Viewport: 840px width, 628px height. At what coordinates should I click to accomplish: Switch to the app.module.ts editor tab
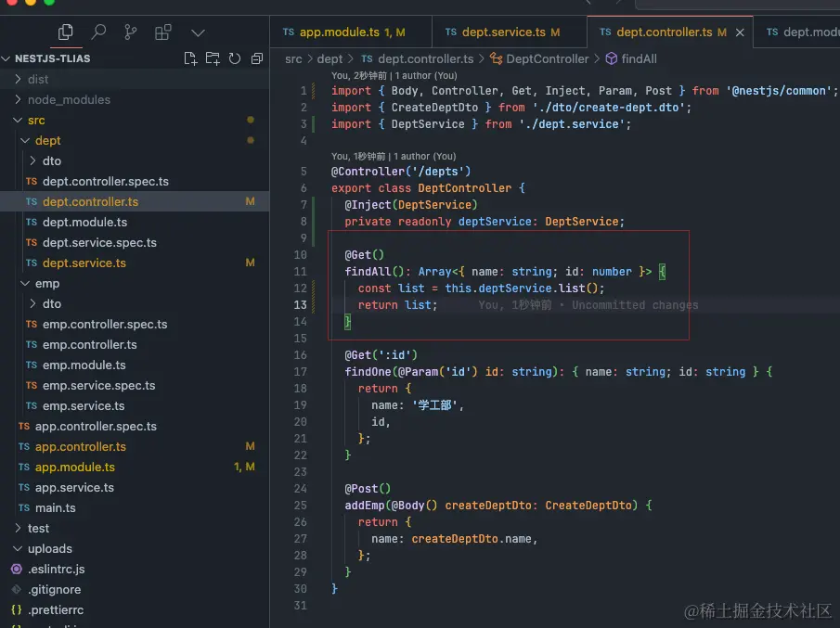point(350,32)
